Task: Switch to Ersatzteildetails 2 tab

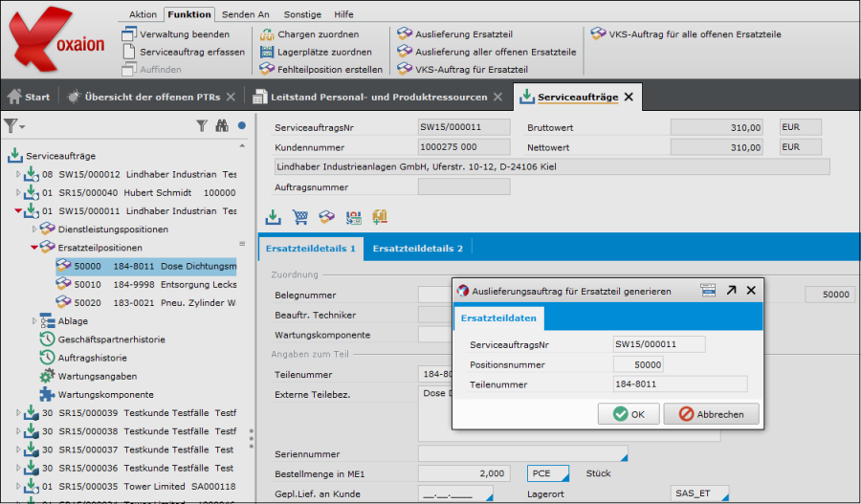Action: 417,249
